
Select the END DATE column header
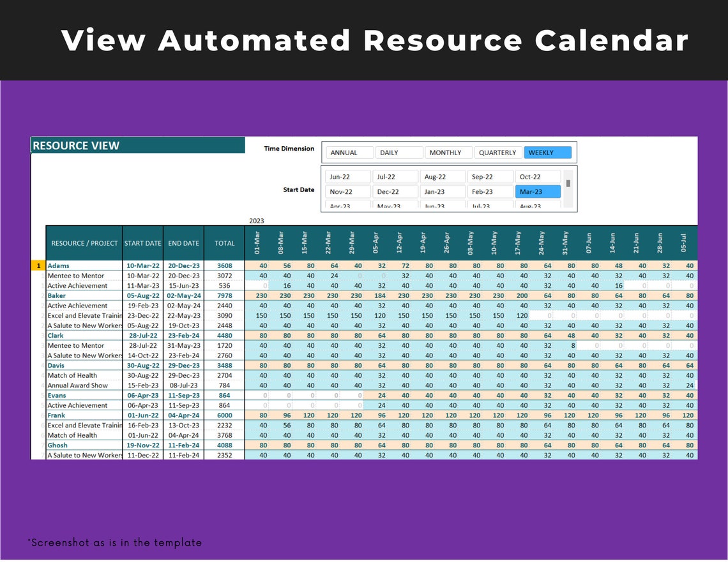coord(183,243)
